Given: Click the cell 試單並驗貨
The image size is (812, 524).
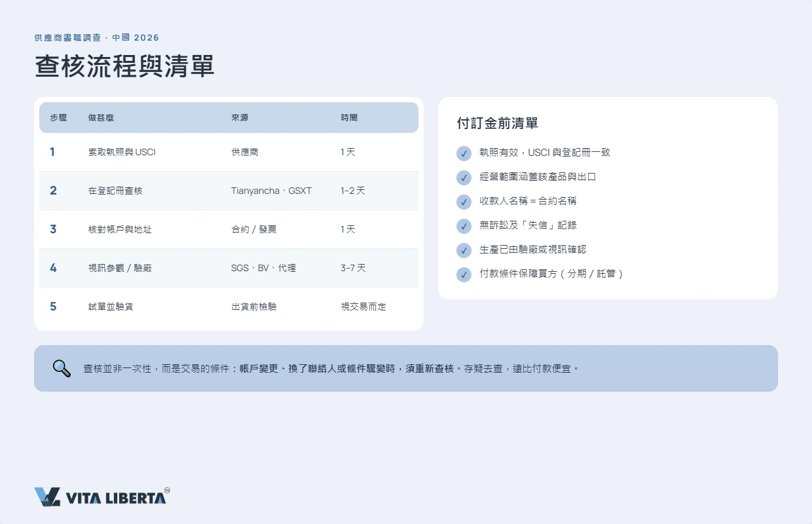Looking at the screenshot, I should click(x=111, y=307).
